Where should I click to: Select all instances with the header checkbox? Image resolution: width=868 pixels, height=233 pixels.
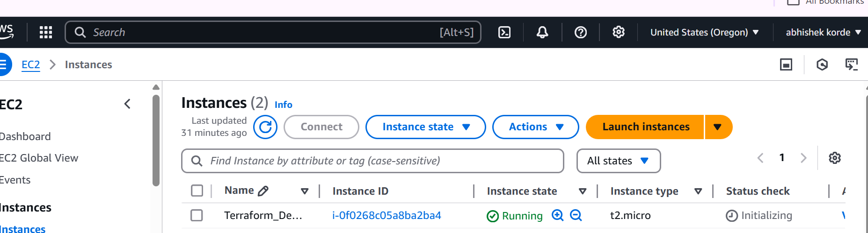(x=197, y=191)
